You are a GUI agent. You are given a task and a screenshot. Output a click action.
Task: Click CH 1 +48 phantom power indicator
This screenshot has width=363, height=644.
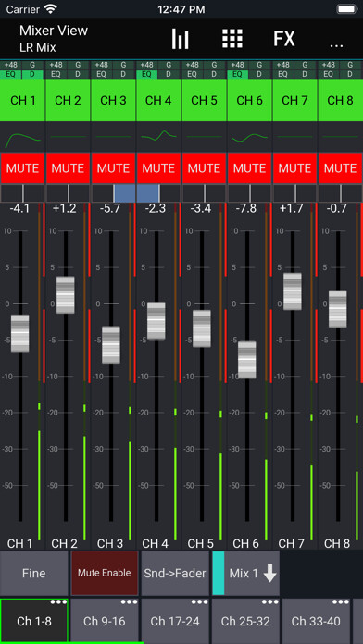point(11,65)
